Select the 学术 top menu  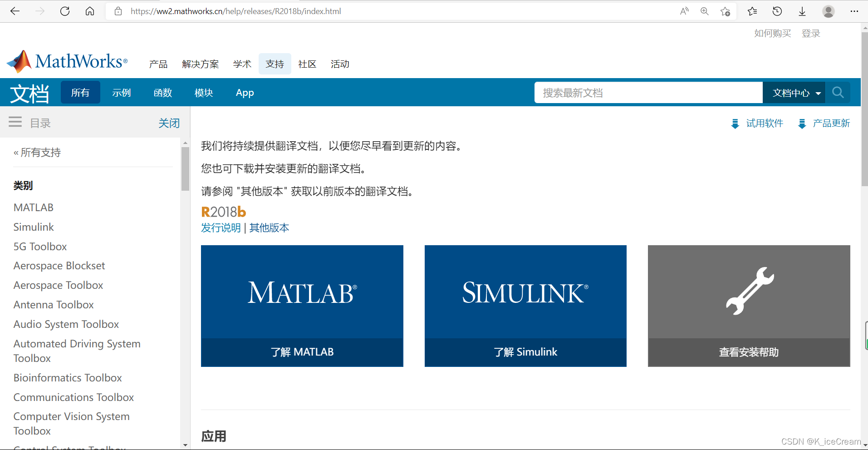click(242, 64)
